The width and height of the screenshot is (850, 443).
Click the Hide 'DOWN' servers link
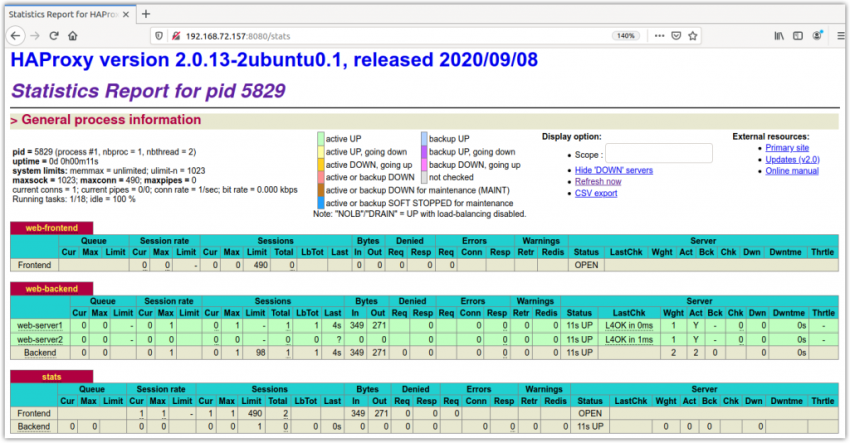pos(614,170)
